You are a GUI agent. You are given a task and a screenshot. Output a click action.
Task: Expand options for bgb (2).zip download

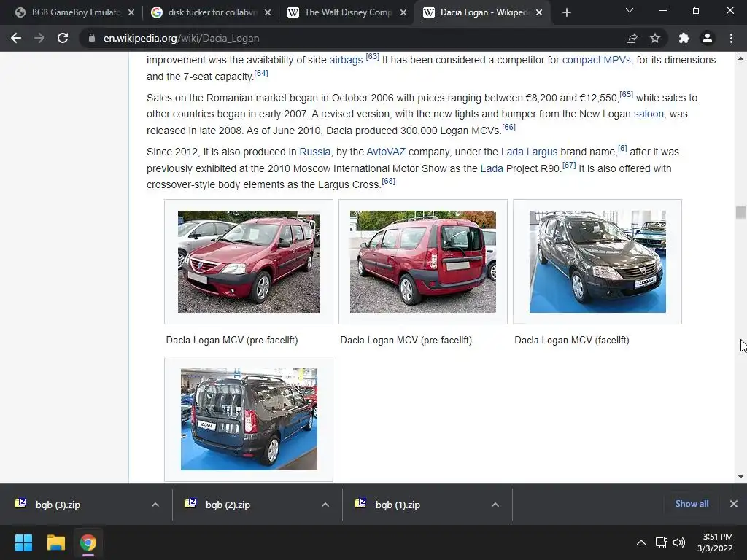[x=325, y=505]
